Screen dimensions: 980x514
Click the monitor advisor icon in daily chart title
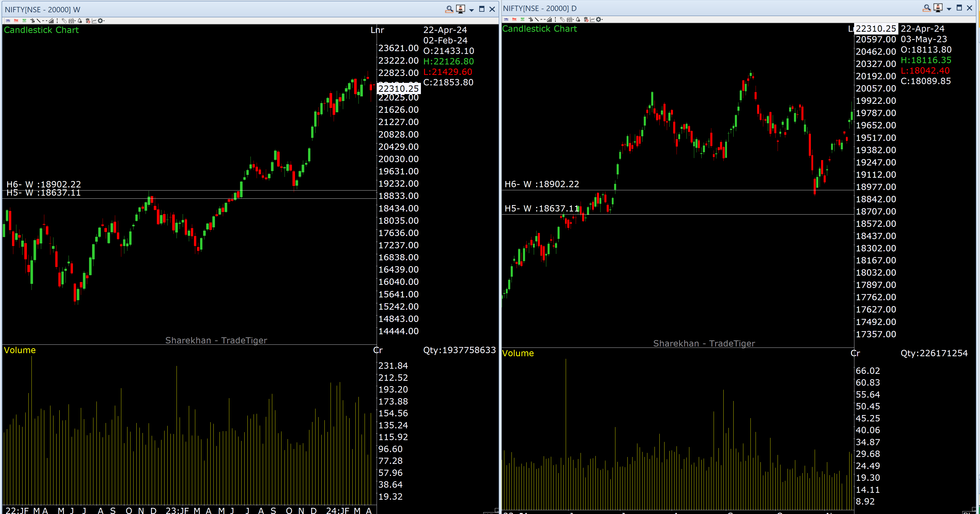click(938, 8)
